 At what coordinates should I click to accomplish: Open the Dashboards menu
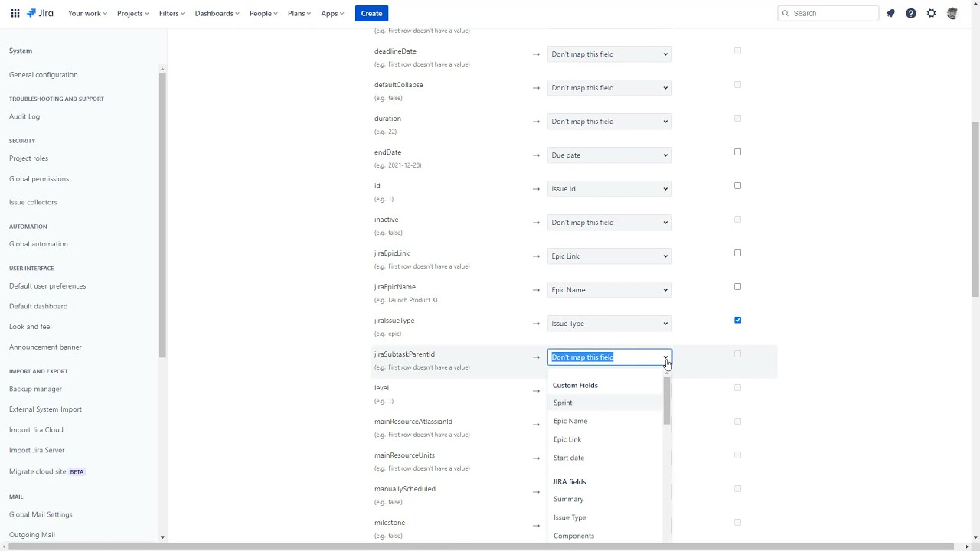217,13
